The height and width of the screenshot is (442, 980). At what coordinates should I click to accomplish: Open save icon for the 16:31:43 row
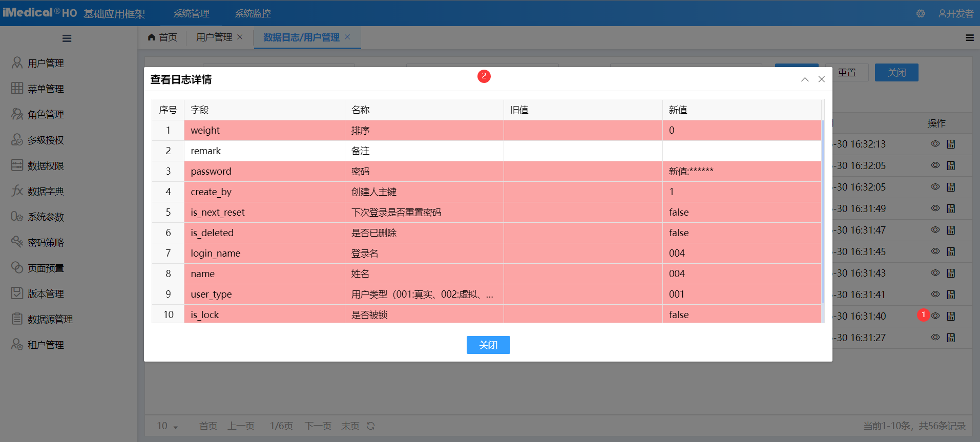pyautogui.click(x=951, y=273)
